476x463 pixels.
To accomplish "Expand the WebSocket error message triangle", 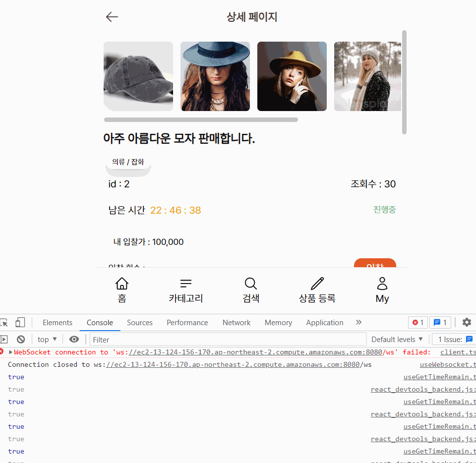I will point(10,352).
